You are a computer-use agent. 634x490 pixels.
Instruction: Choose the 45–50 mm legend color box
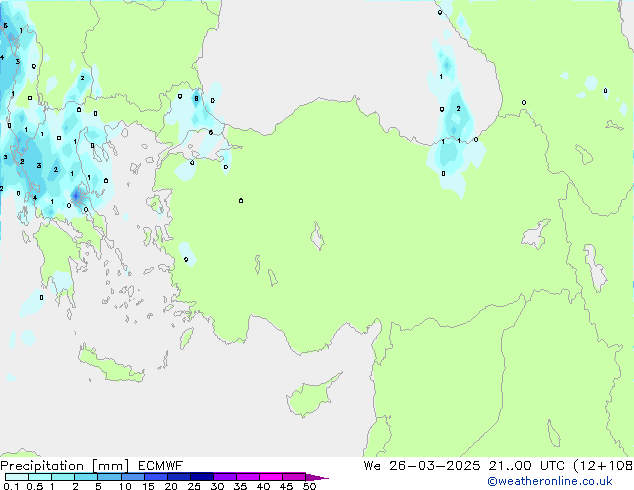coord(294,477)
